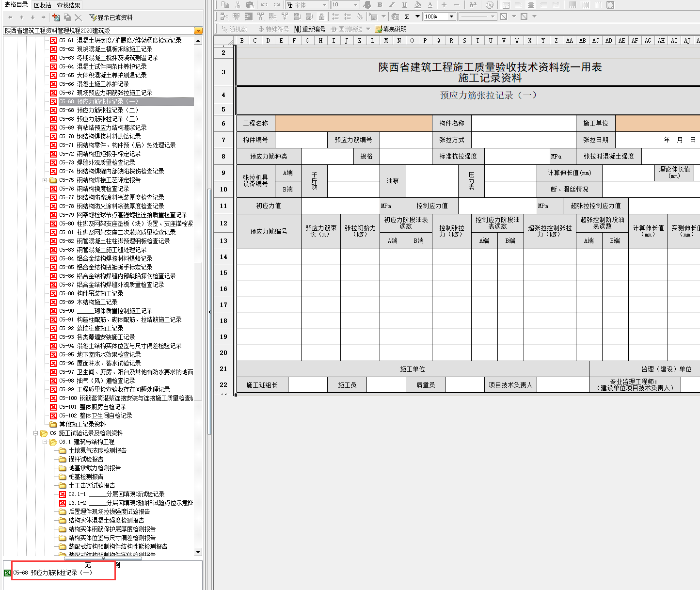The height and width of the screenshot is (590, 700).
Task: Toggle italic formatting
Action: tap(392, 5)
